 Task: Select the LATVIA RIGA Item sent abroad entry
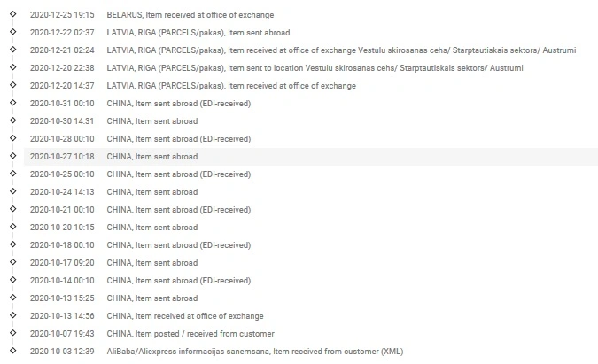click(198, 33)
